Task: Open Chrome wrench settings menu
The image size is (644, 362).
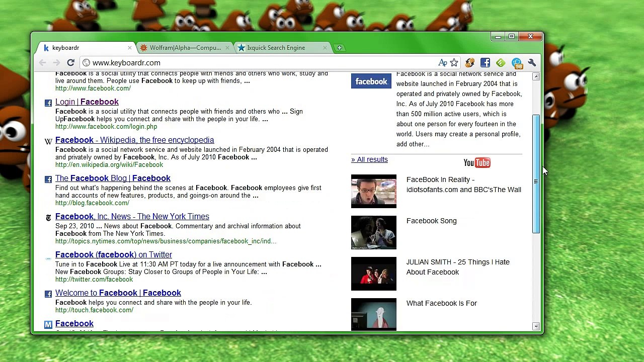Action: [532, 63]
